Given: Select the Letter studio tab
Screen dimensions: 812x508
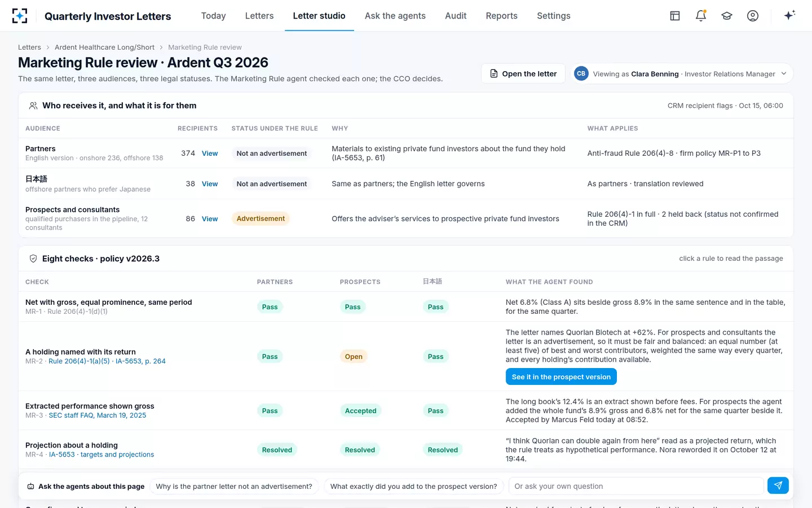Looking at the screenshot, I should tap(319, 16).
